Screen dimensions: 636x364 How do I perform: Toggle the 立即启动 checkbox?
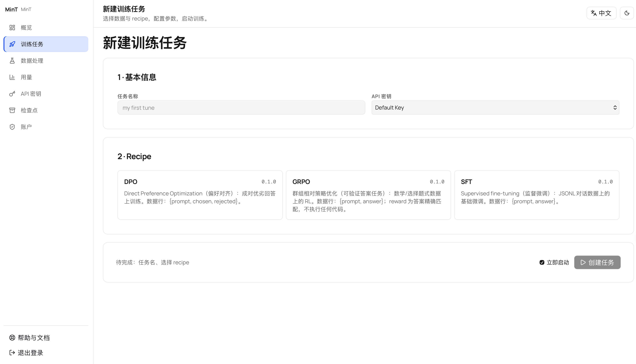(542, 262)
